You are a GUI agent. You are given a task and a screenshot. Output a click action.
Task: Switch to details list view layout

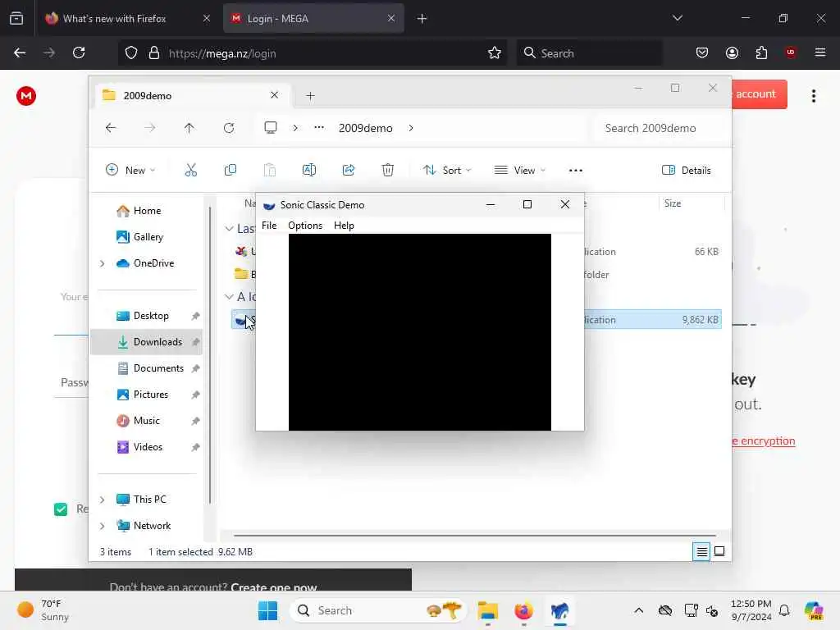701,551
